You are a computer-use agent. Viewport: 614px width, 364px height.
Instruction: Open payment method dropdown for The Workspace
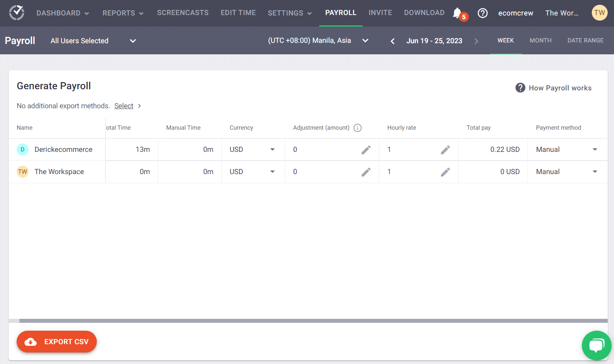(x=567, y=172)
